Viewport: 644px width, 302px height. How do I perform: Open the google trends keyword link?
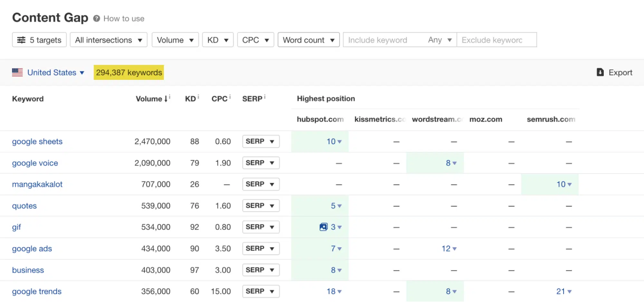[36, 291]
